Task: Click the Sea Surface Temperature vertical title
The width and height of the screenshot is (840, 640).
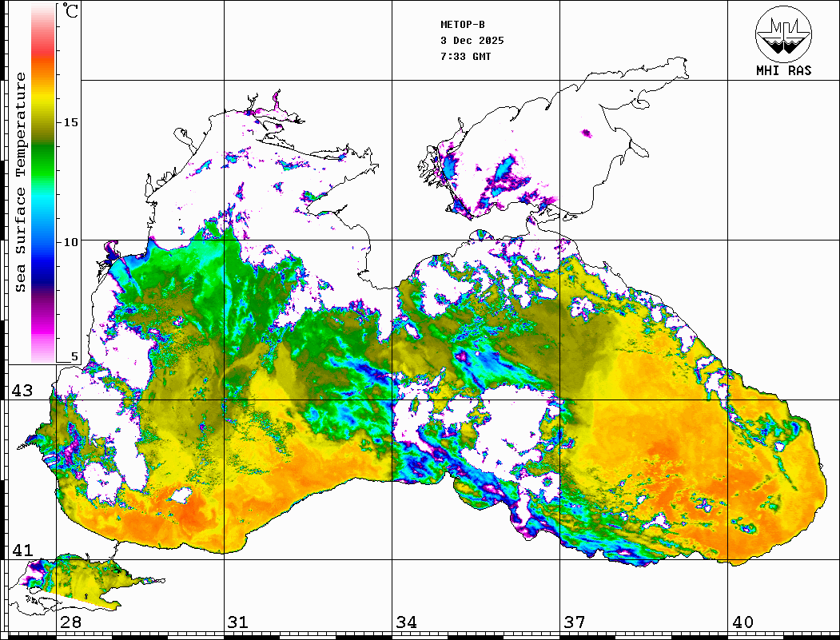Action: pos(21,182)
